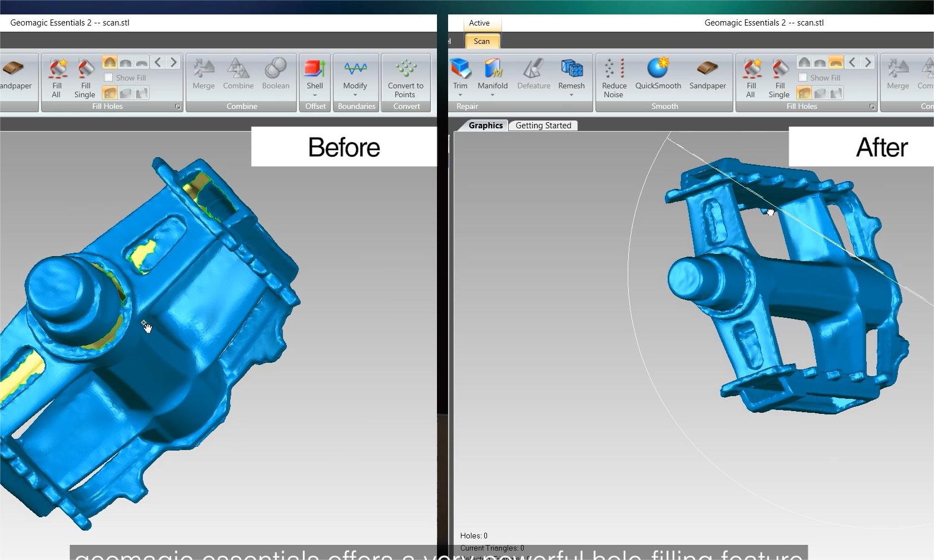Select the Boolean tool in the Before window
The image size is (934, 560).
[x=276, y=74]
